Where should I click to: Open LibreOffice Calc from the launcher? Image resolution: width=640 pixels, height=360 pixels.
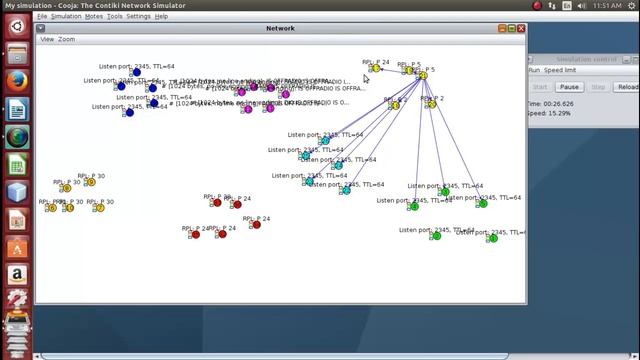[17, 164]
